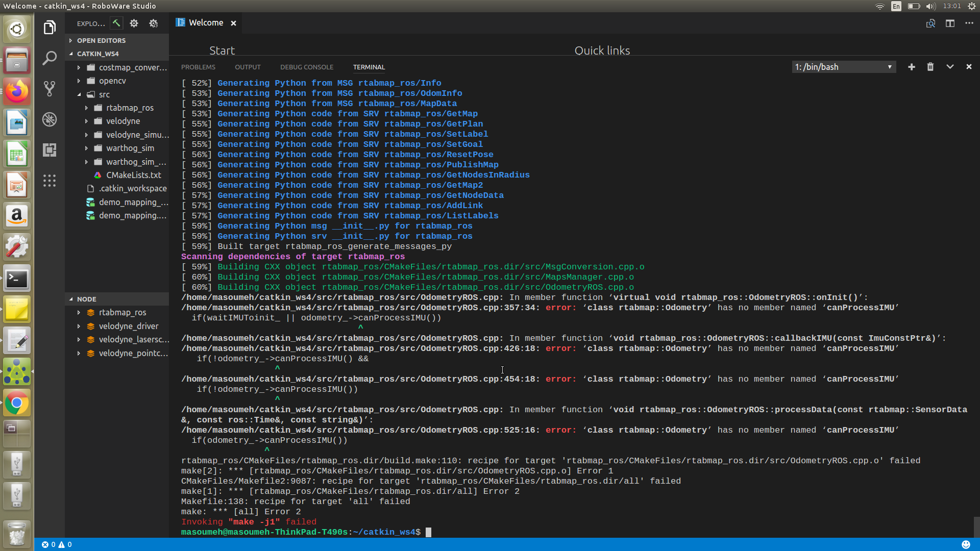Kill terminal with the trash icon
Image resolution: width=980 pixels, height=551 pixels.
930,67
